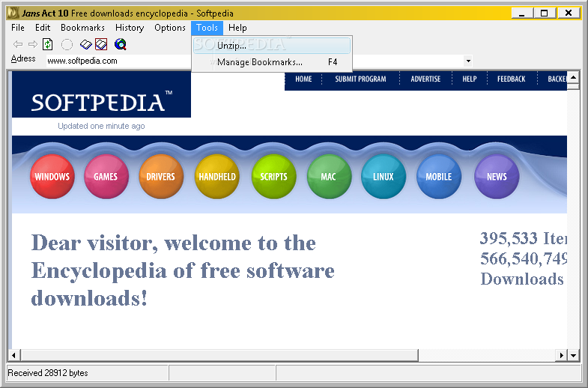The image size is (588, 388).
Task: Click the horizontal scrollbar thumb
Action: pos(219,355)
